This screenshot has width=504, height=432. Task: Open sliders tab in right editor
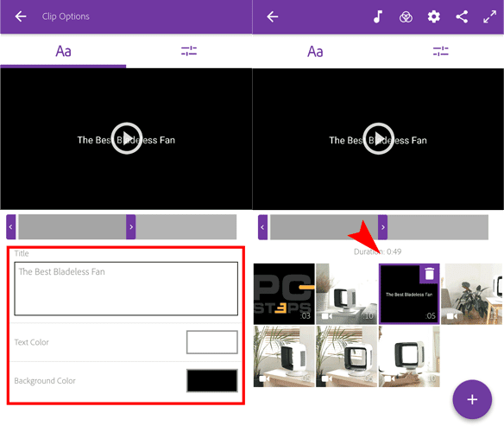pos(441,51)
